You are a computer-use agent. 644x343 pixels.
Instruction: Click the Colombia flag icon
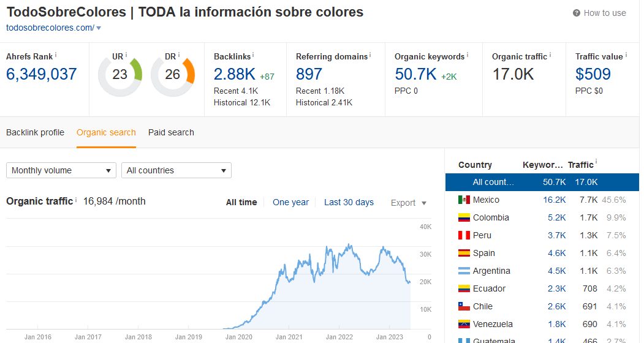464,217
